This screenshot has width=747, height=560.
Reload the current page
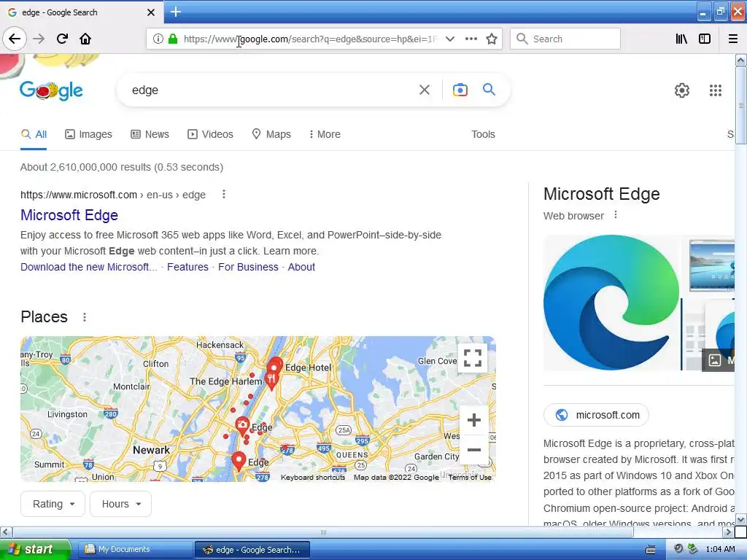[62, 39]
